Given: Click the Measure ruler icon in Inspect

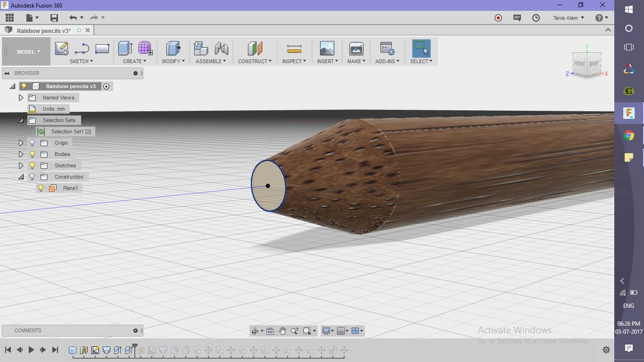Looking at the screenshot, I should pyautogui.click(x=294, y=49).
